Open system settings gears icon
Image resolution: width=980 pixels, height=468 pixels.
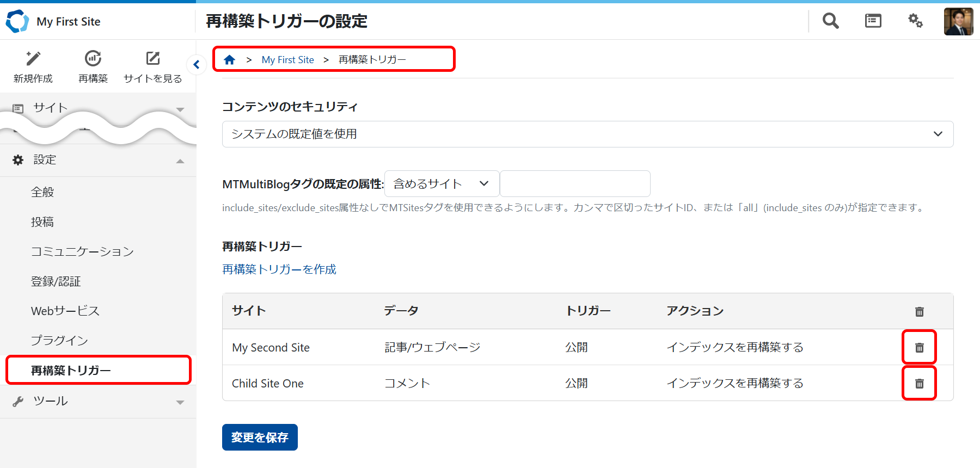tap(915, 21)
